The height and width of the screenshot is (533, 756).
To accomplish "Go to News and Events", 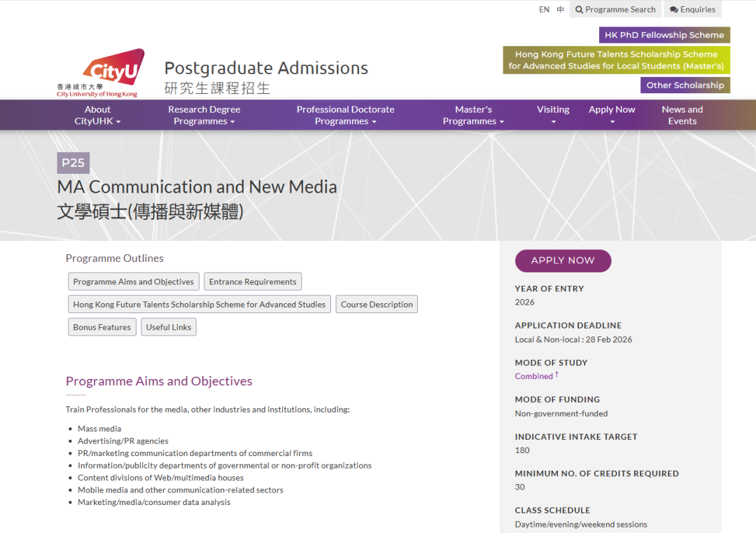I will (682, 115).
